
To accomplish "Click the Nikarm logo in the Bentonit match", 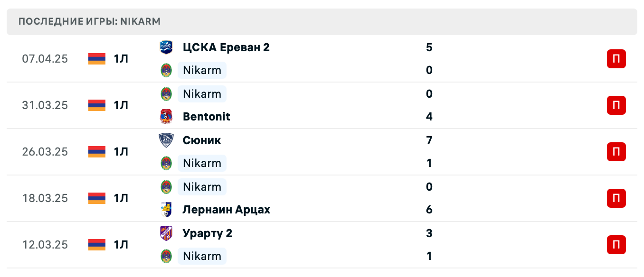I will point(167,93).
